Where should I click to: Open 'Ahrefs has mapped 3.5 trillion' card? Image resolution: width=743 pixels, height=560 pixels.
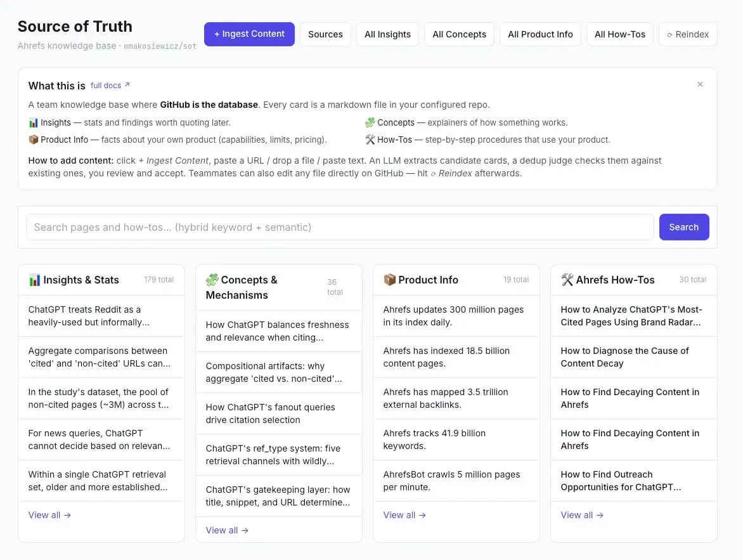pyautogui.click(x=456, y=398)
